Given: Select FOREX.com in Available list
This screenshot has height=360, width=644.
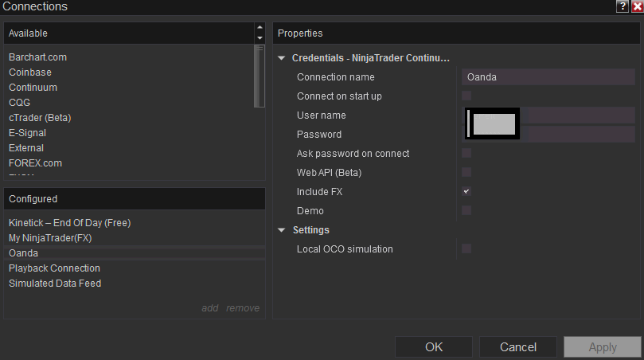Looking at the screenshot, I should coord(35,163).
